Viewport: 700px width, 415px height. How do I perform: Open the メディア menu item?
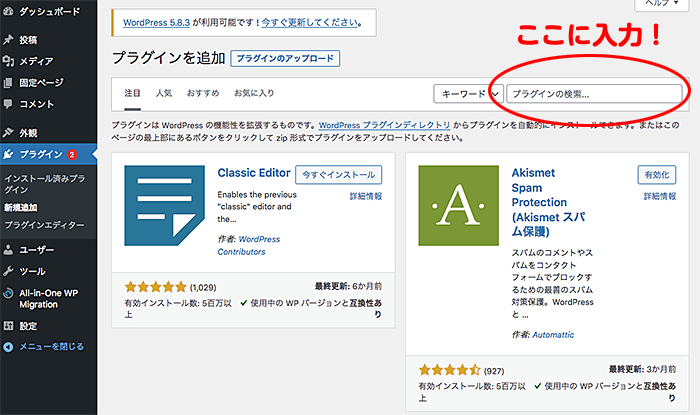36,61
